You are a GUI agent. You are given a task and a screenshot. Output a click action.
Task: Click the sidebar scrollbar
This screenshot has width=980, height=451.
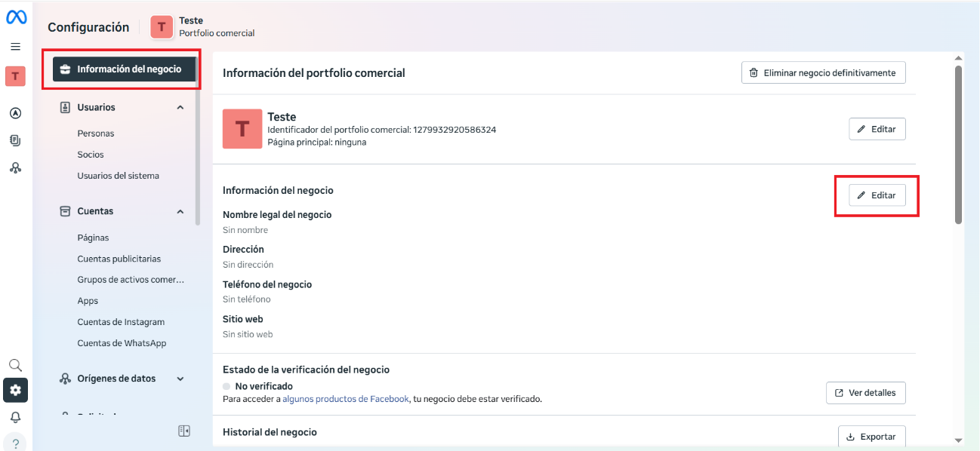[x=198, y=142]
